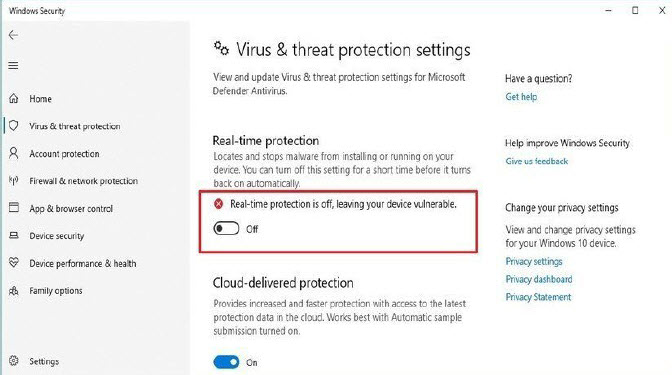This screenshot has width=672, height=375.
Task: Open the hamburger navigation menu icon
Action: 13,66
